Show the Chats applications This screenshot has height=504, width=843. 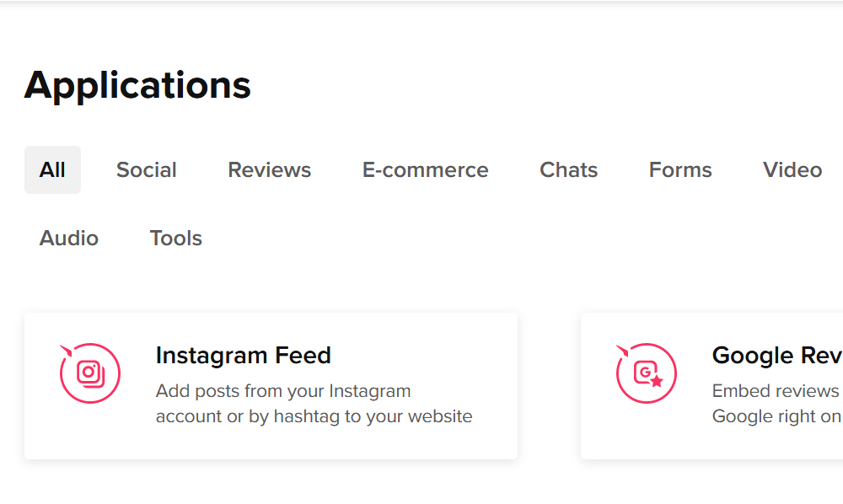569,170
